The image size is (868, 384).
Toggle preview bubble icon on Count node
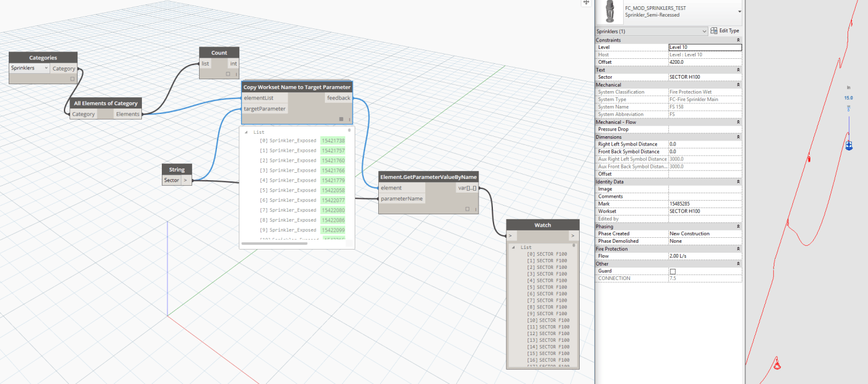[x=228, y=74]
